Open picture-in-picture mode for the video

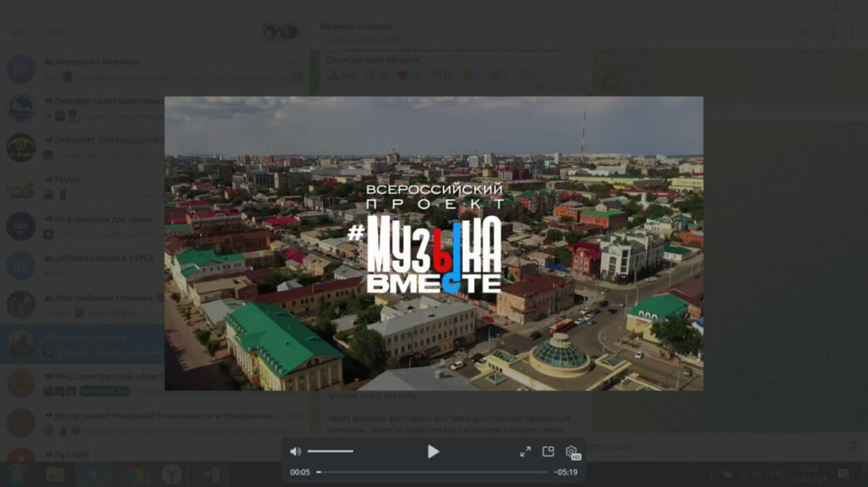click(548, 451)
